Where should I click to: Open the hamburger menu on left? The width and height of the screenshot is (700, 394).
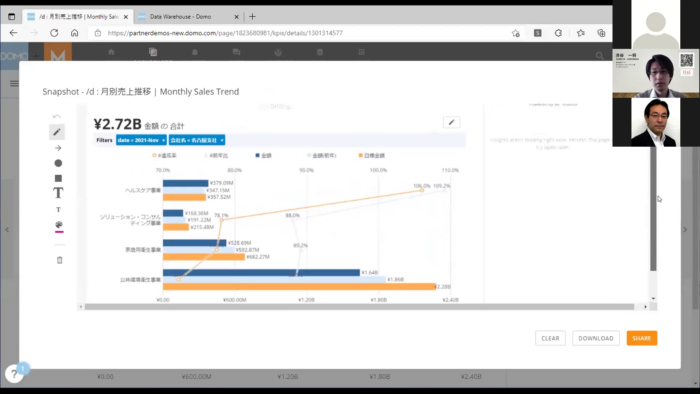click(x=14, y=83)
